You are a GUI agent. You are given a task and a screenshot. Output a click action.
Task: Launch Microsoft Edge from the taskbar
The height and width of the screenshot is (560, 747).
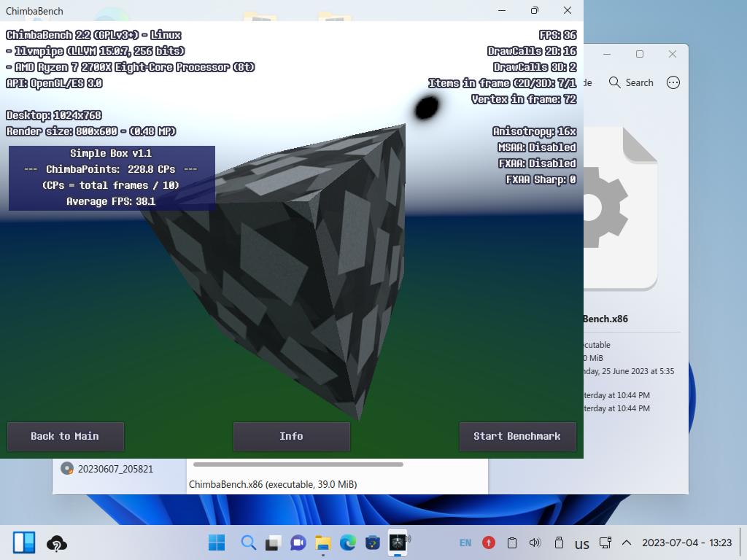pos(348,542)
